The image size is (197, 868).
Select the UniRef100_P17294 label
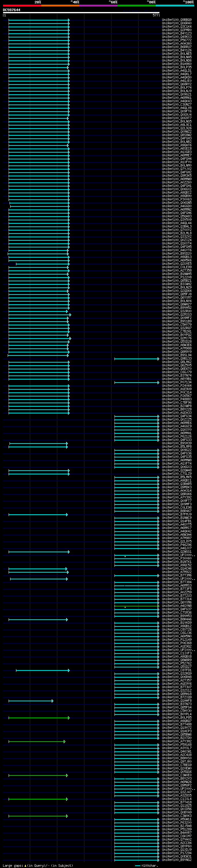177,853
